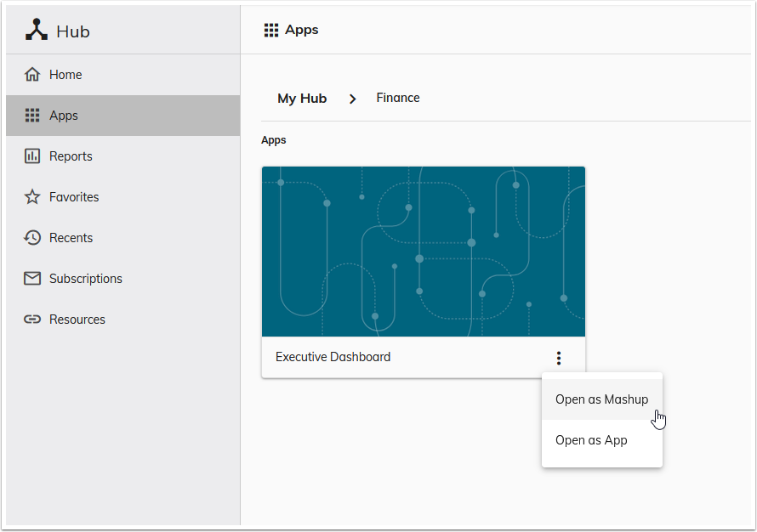Choose Open as App from the menu
Image resolution: width=757 pixels, height=532 pixels.
591,440
